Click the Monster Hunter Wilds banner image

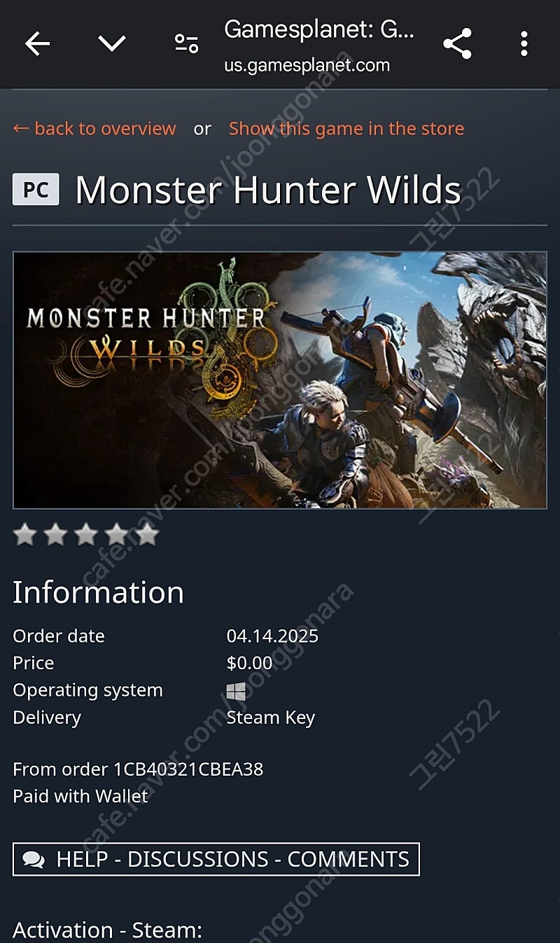(280, 380)
